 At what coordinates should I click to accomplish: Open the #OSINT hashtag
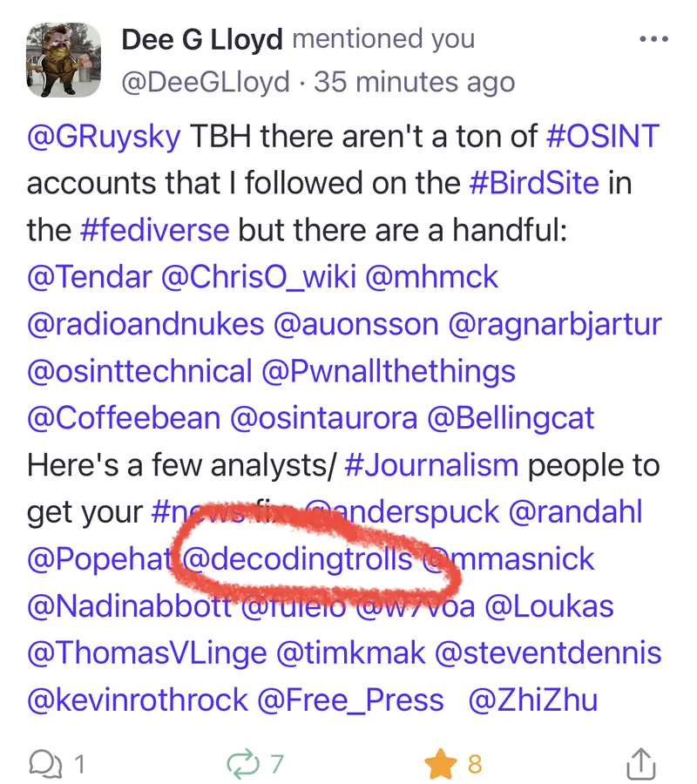[602, 137]
